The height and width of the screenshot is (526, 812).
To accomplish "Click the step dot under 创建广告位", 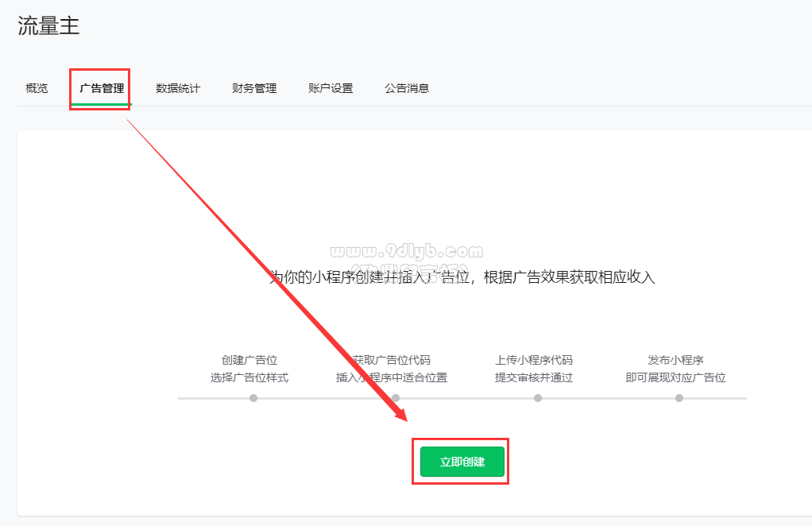I will (253, 398).
